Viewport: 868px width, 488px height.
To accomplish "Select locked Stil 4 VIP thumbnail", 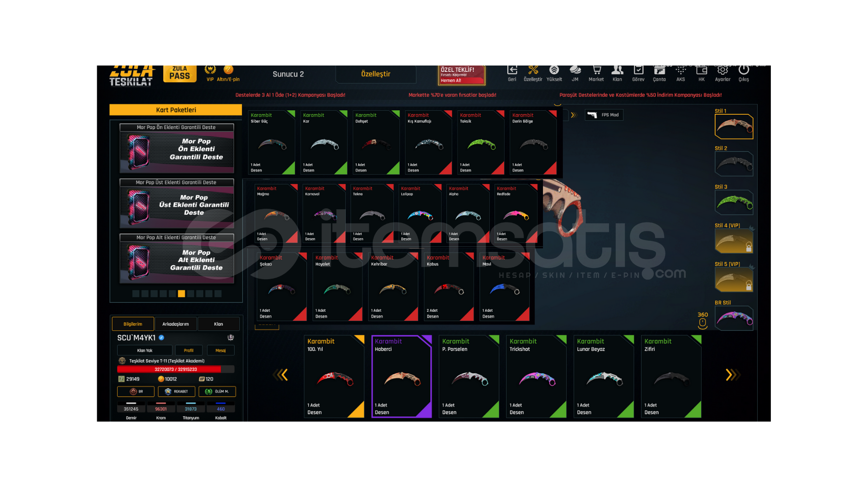I will pyautogui.click(x=734, y=241).
